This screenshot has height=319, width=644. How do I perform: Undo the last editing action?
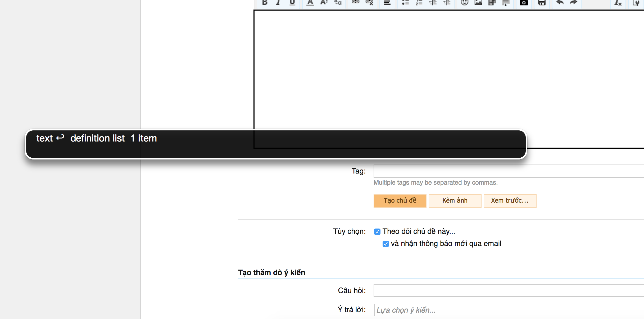[x=559, y=3]
